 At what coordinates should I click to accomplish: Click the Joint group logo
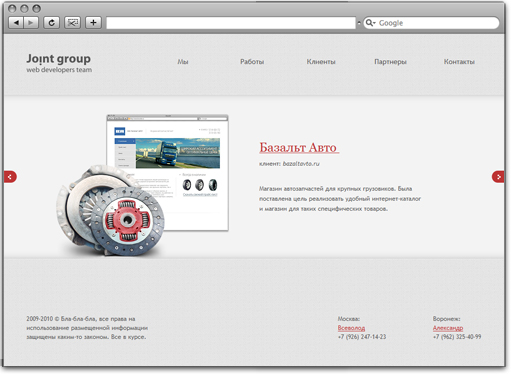click(x=59, y=63)
